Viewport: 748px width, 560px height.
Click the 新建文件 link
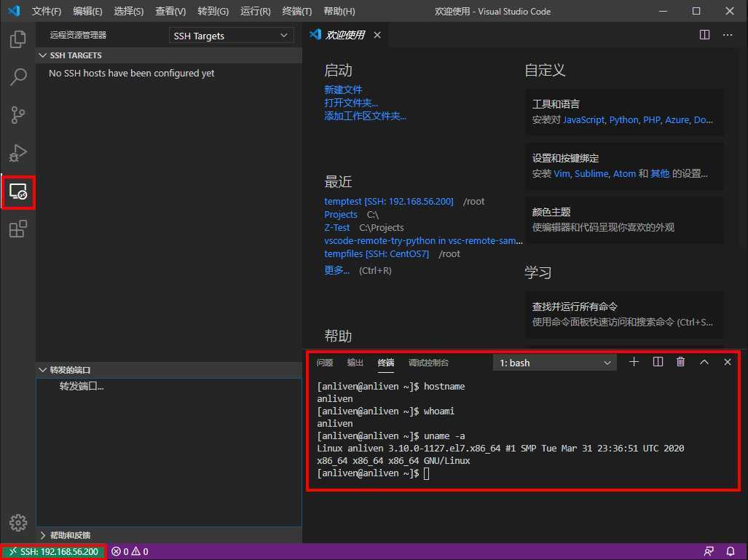[343, 90]
